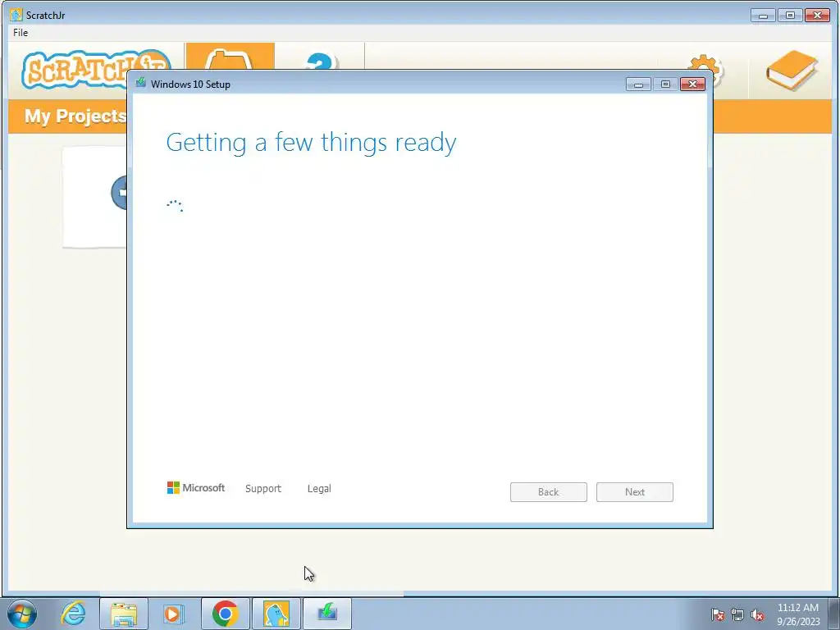Click Windows 10 Setup title bar icon
This screenshot has width=840, height=630.
pyautogui.click(x=141, y=83)
